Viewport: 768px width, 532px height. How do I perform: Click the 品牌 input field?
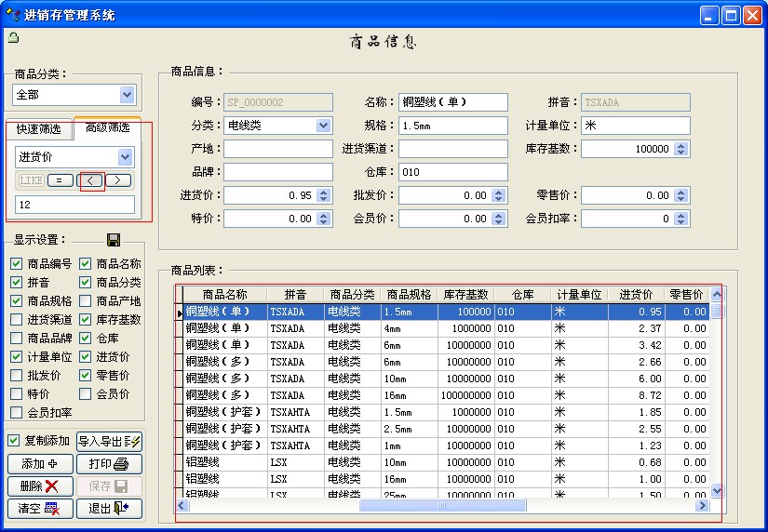coord(278,172)
